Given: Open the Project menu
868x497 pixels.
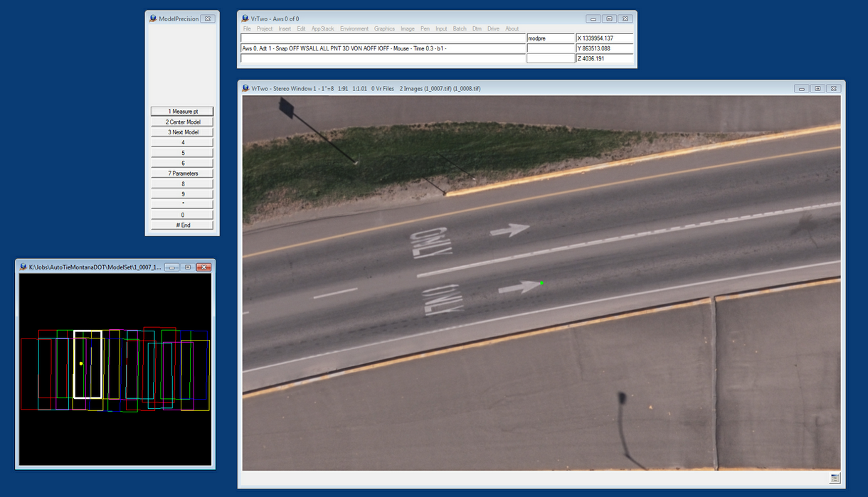Looking at the screenshot, I should [265, 29].
